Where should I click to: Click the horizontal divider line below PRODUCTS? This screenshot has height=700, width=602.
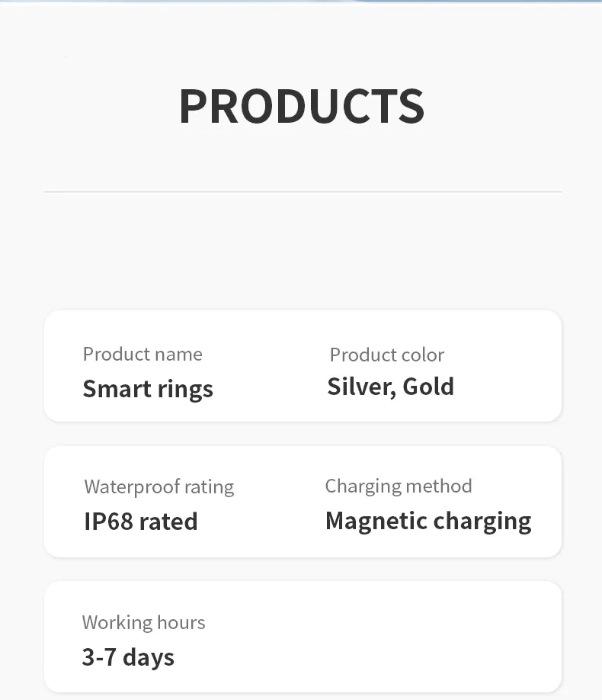(303, 191)
